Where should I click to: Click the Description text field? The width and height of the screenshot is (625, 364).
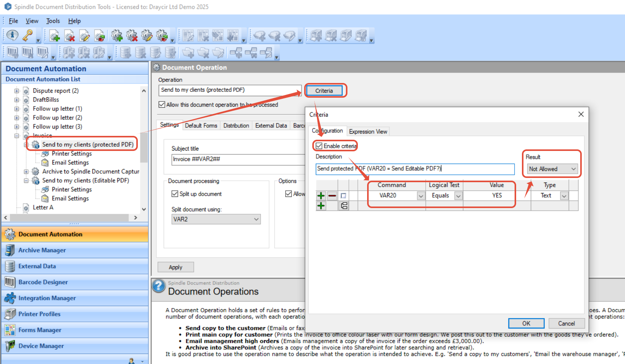pyautogui.click(x=415, y=169)
